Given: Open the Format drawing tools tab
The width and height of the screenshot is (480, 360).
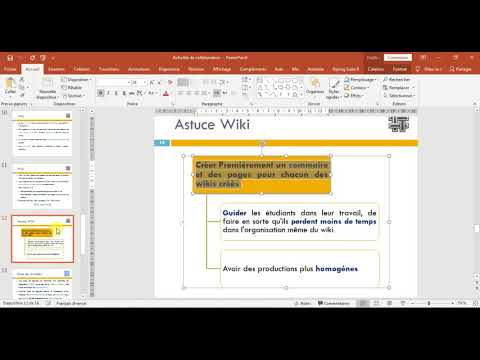Looking at the screenshot, I should point(399,69).
